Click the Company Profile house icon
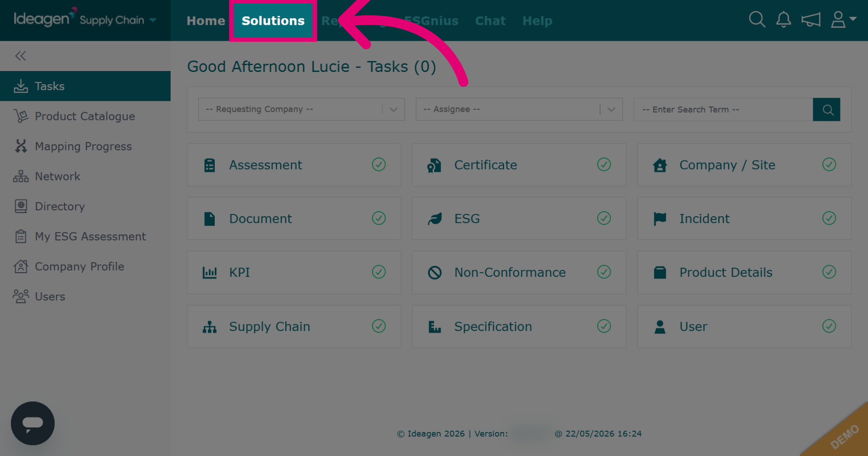The height and width of the screenshot is (456, 868). click(x=21, y=266)
